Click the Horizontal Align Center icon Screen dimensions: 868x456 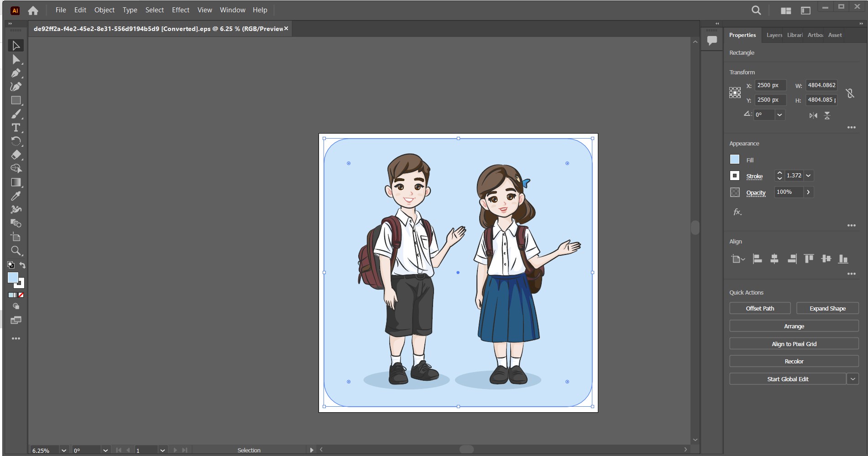774,259
